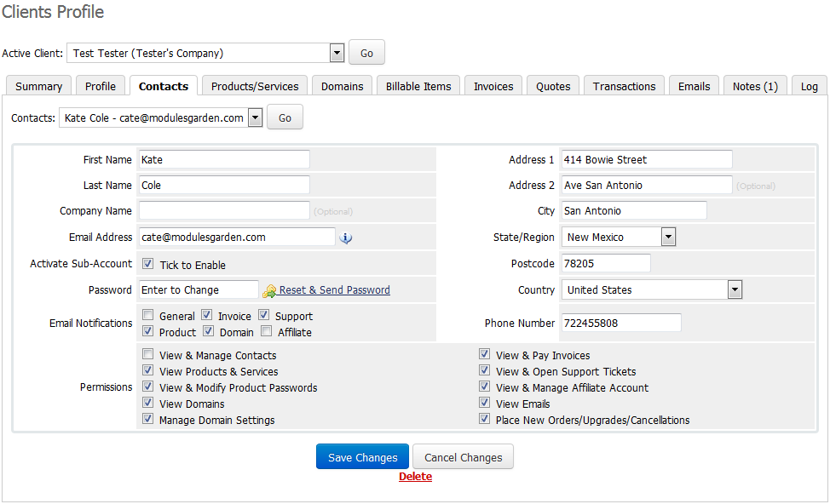The image size is (830, 504).
Task: Click the Save Changes button
Action: [x=363, y=457]
